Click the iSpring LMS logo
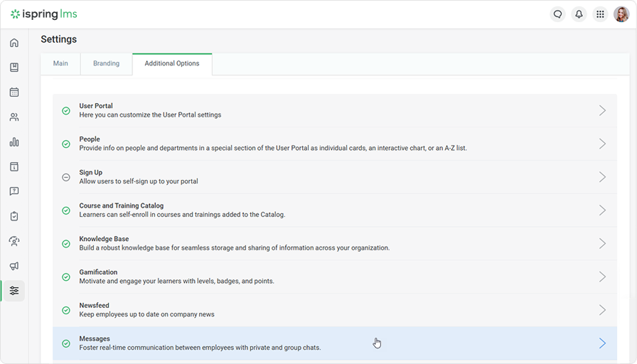 44,14
